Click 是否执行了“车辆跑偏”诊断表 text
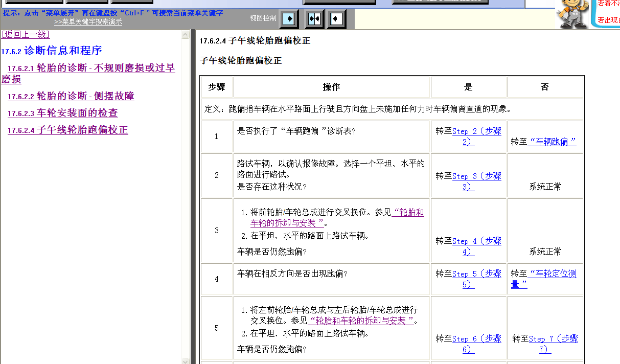The height and width of the screenshot is (364, 620). pos(296,131)
